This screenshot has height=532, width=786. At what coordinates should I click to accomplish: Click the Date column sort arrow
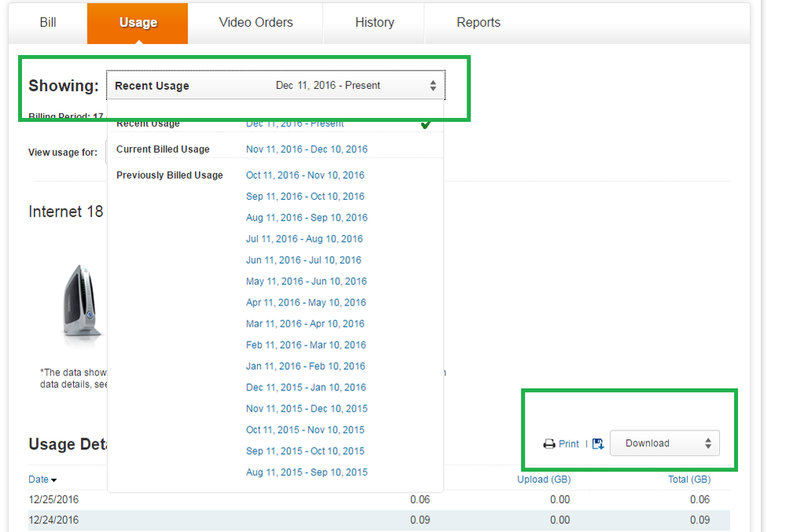(54, 480)
